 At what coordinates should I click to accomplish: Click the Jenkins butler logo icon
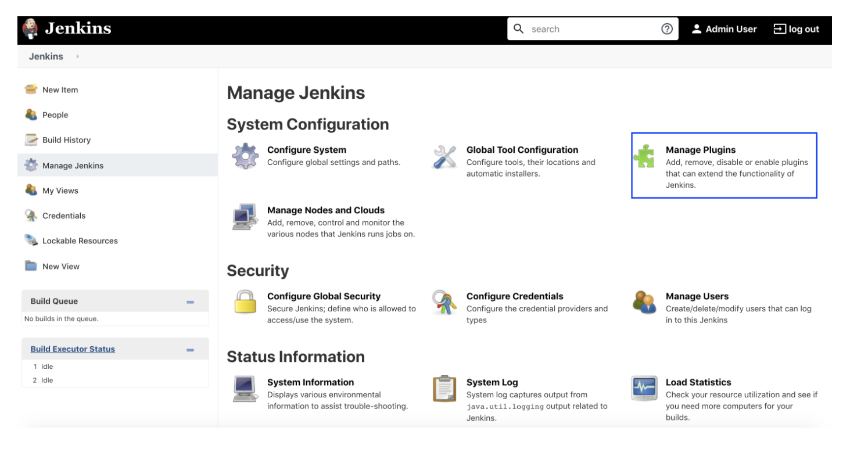[30, 29]
